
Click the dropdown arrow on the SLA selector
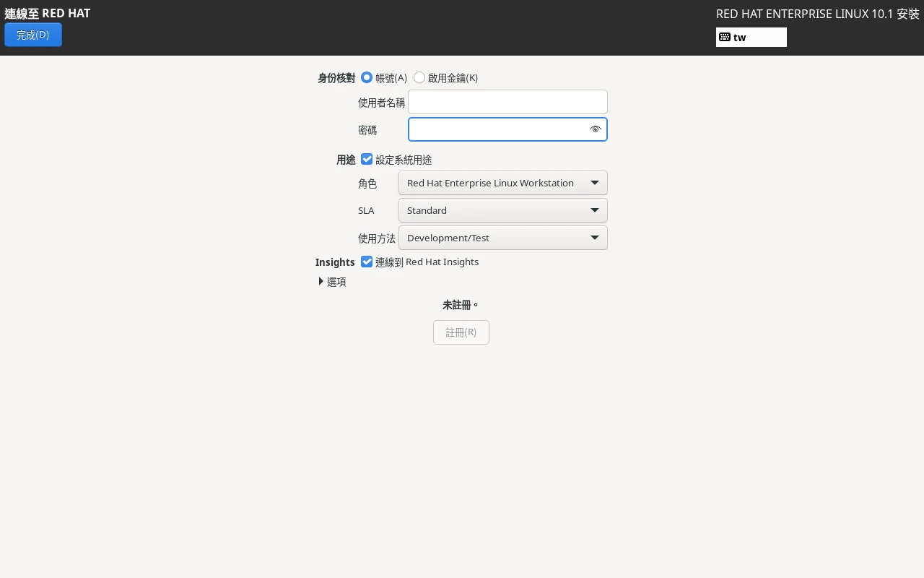(595, 210)
